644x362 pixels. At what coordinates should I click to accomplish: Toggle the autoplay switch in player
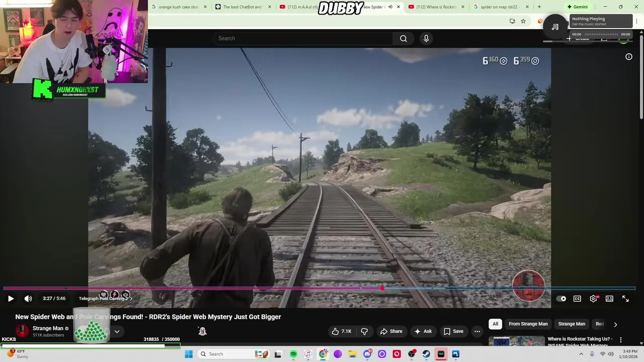click(561, 299)
